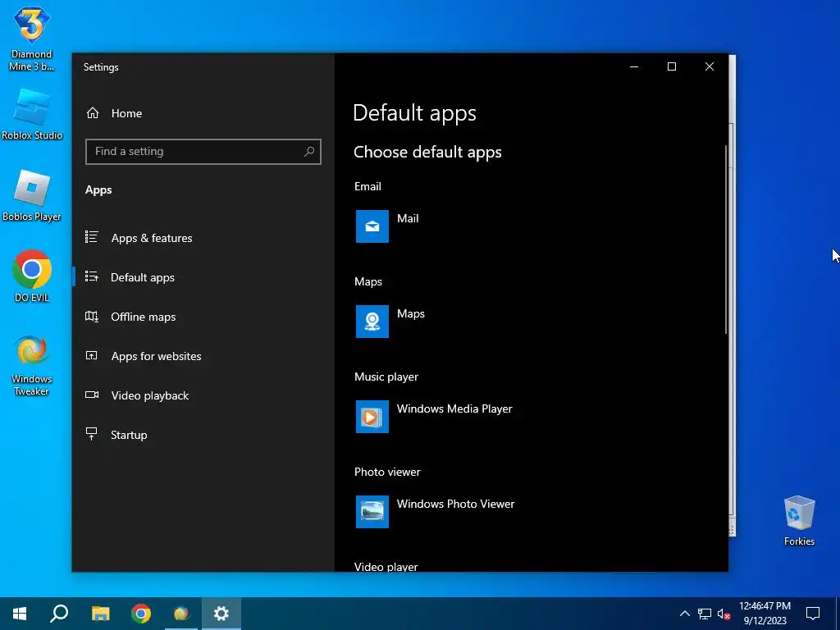The width and height of the screenshot is (840, 630).
Task: Click the Video playback camera icon
Action: point(92,395)
